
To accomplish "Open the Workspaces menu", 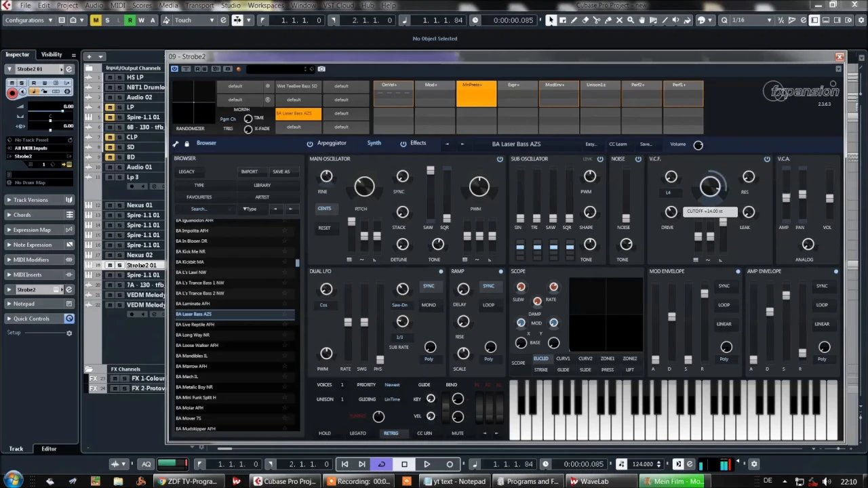I will click(x=265, y=5).
